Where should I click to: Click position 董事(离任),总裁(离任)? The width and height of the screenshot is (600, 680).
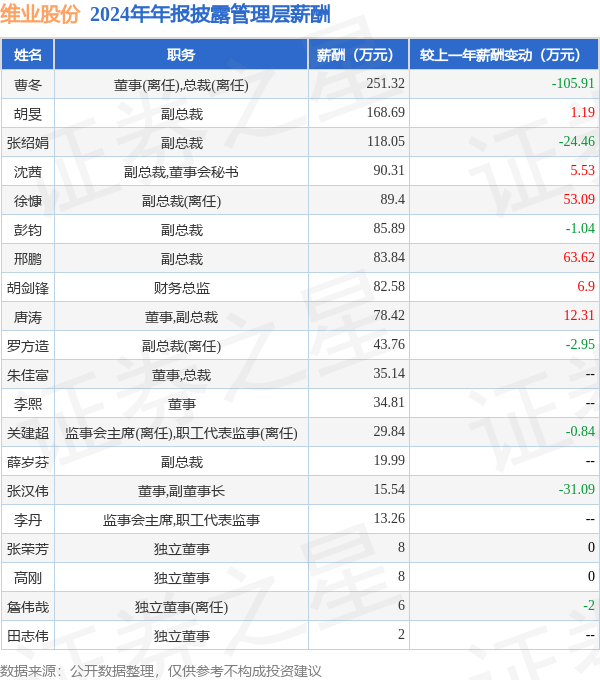[x=181, y=85]
